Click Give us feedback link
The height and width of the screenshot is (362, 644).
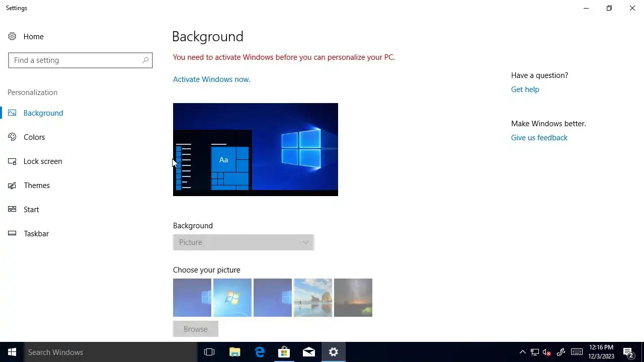tap(539, 138)
